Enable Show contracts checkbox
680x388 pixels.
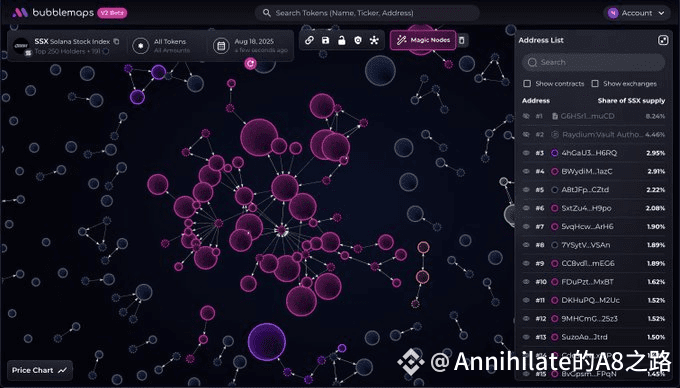(x=527, y=83)
